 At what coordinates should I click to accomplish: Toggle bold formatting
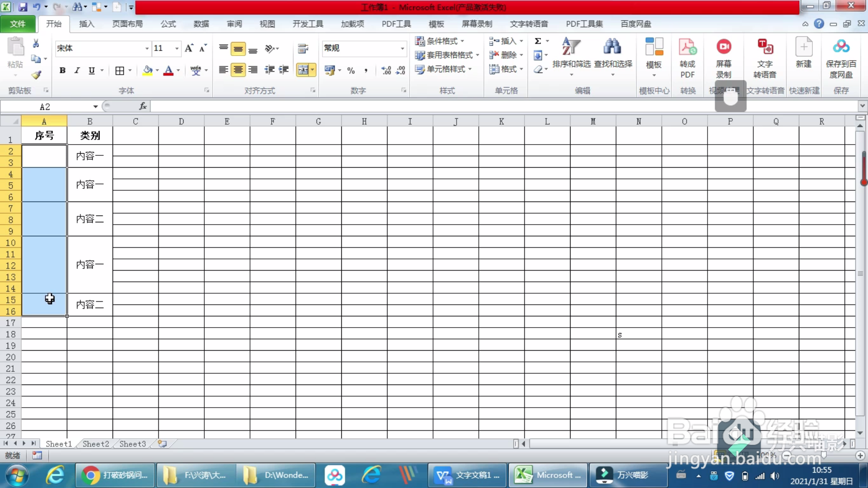[x=62, y=70]
